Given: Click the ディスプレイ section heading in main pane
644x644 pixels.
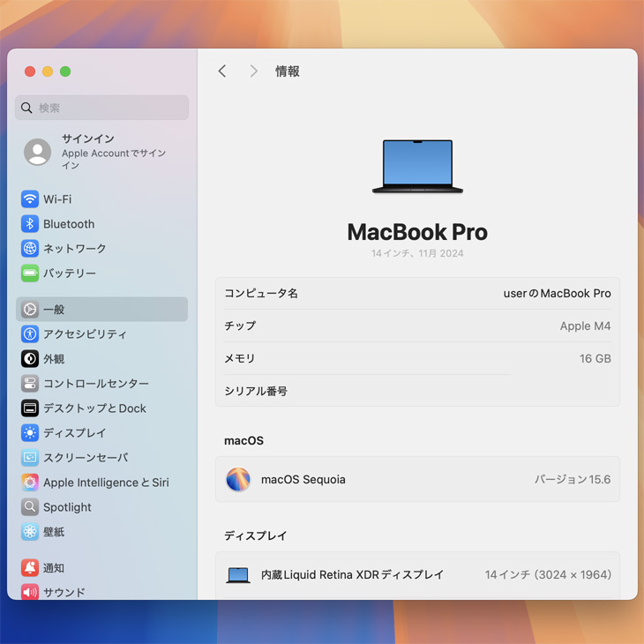Looking at the screenshot, I should [x=256, y=535].
